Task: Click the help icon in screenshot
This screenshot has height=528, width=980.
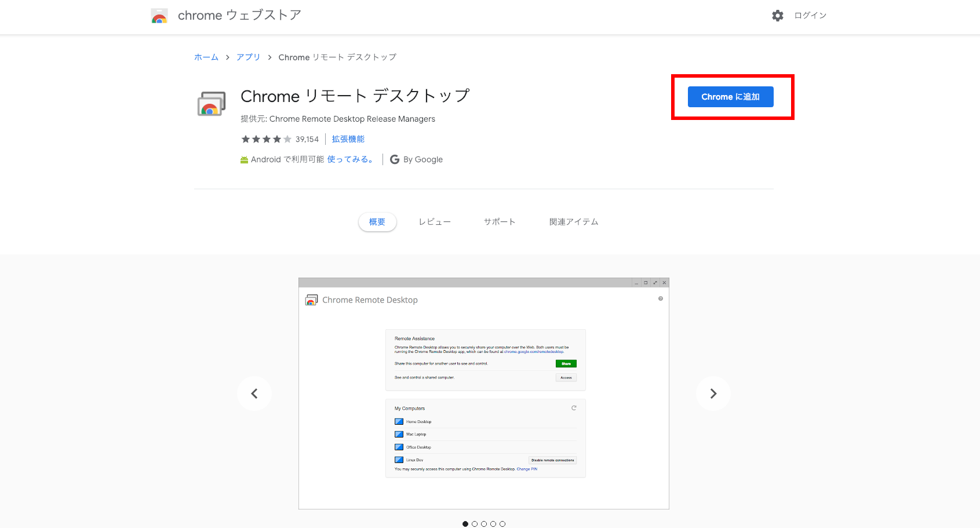Action: tap(661, 298)
